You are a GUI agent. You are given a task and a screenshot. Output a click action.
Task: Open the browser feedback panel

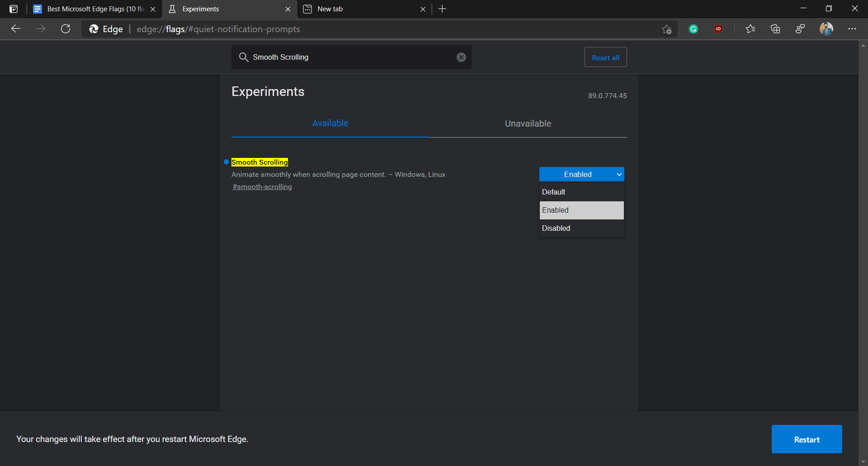click(x=800, y=29)
